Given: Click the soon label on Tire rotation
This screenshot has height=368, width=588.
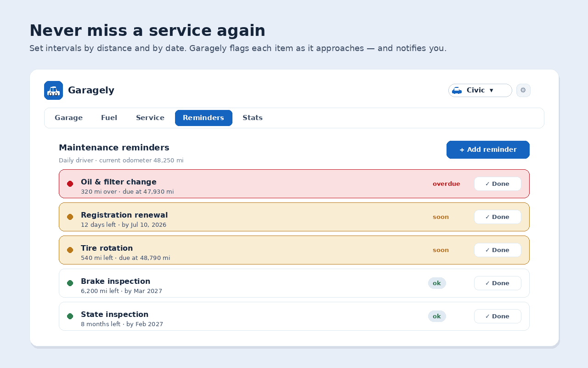Looking at the screenshot, I should tap(441, 250).
